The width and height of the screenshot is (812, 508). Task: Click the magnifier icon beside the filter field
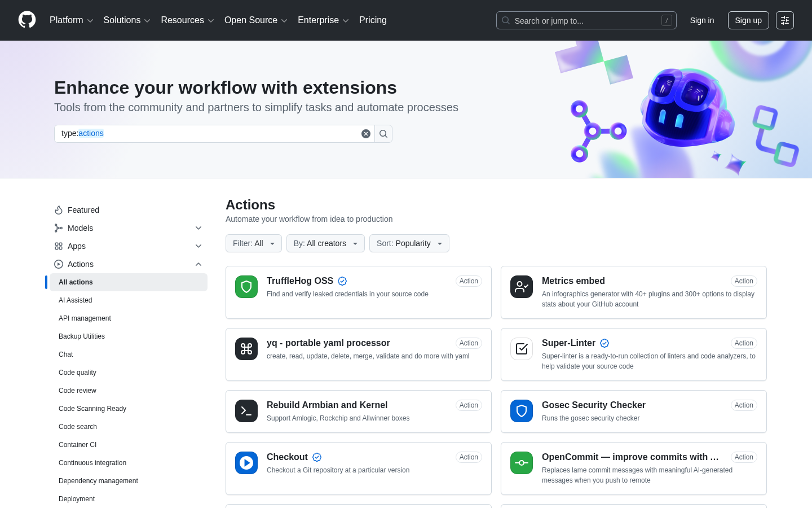[383, 133]
